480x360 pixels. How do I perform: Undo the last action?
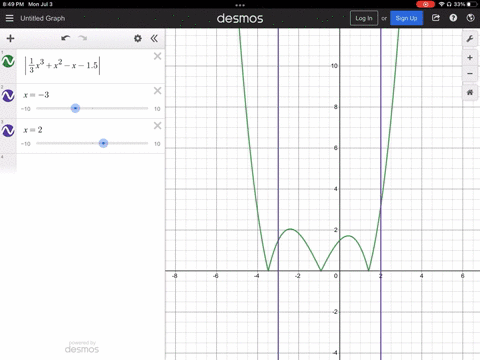(65, 38)
